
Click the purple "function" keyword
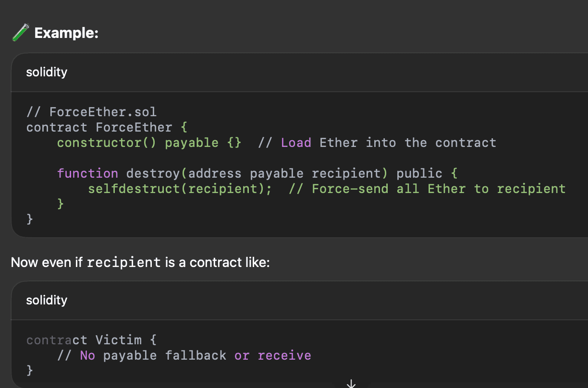click(x=87, y=173)
